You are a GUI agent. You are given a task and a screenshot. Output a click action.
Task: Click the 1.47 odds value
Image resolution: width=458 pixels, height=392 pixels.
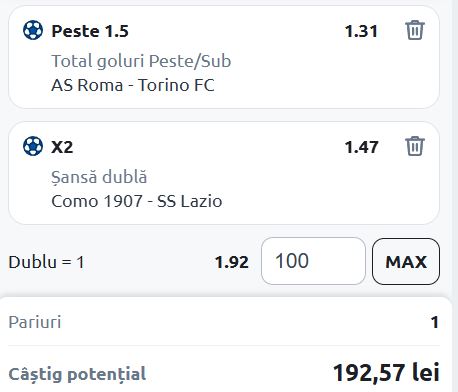pos(361,147)
